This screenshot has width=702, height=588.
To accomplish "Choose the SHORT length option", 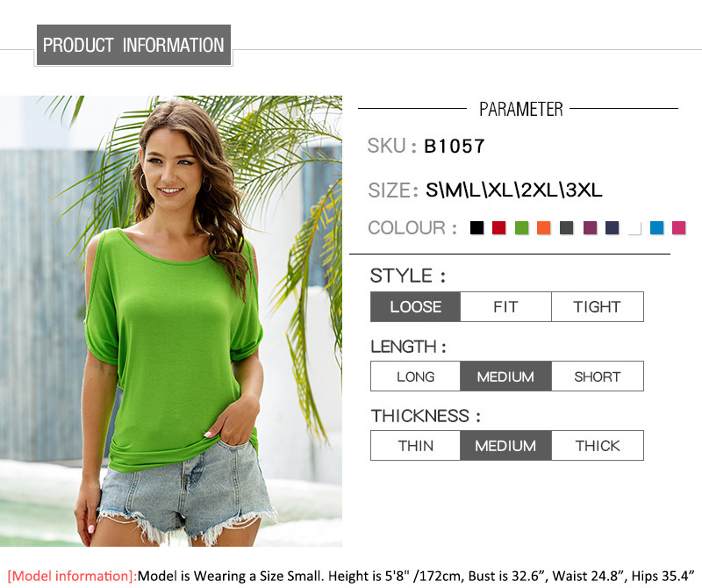I will click(x=598, y=376).
